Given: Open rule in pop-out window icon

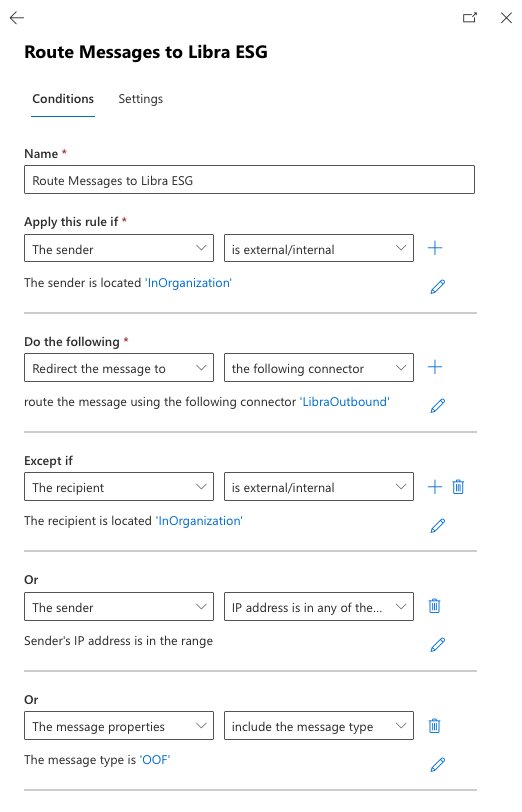Looking at the screenshot, I should coord(470,18).
